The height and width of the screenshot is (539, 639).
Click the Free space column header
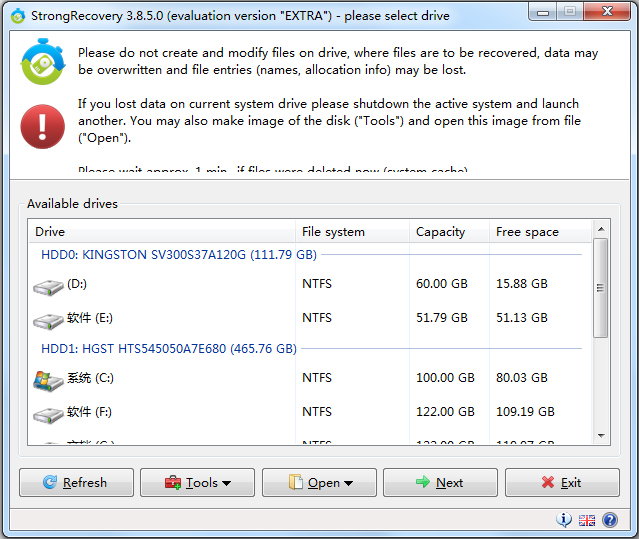[x=527, y=232]
